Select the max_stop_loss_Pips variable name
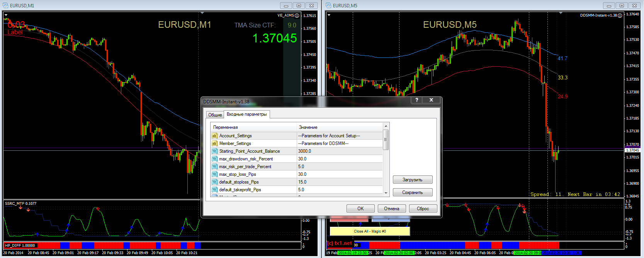The height and width of the screenshot is (258, 644). pos(237,174)
